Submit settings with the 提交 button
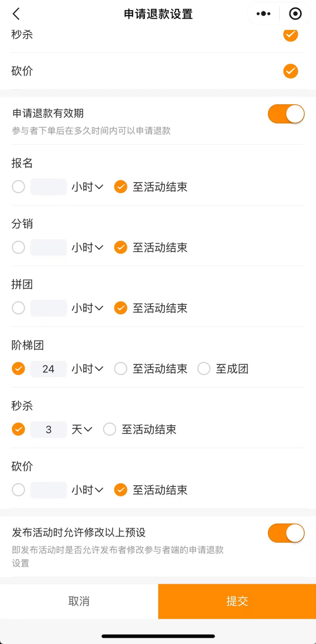 click(237, 601)
